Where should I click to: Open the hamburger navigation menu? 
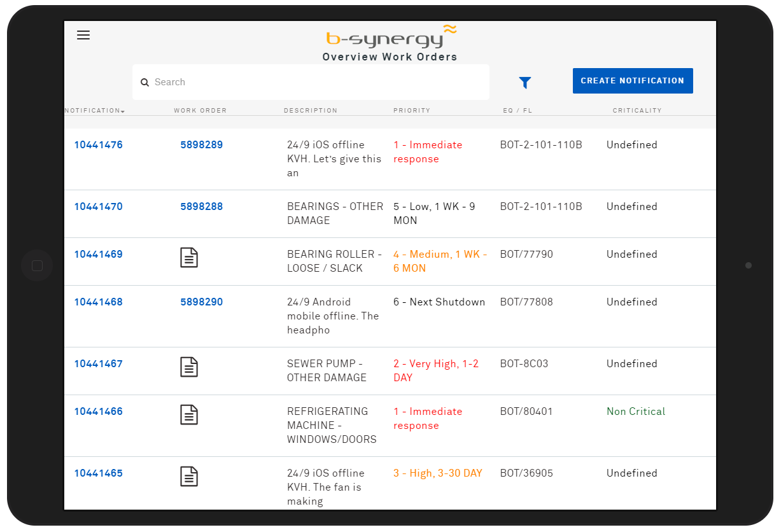click(83, 35)
